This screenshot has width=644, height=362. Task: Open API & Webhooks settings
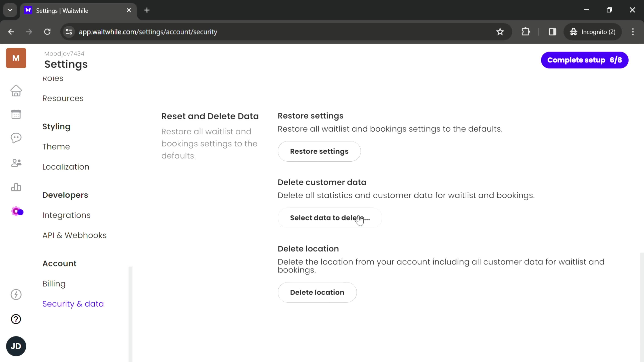tap(74, 235)
